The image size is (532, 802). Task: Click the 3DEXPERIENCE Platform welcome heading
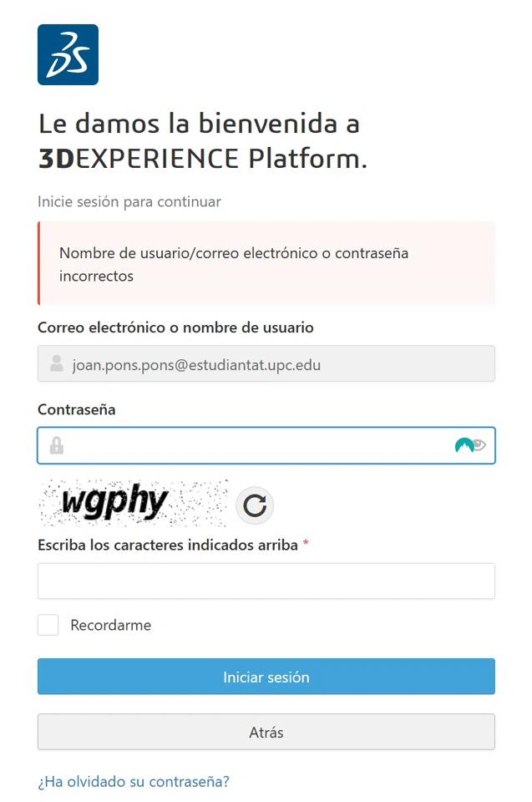point(203,140)
